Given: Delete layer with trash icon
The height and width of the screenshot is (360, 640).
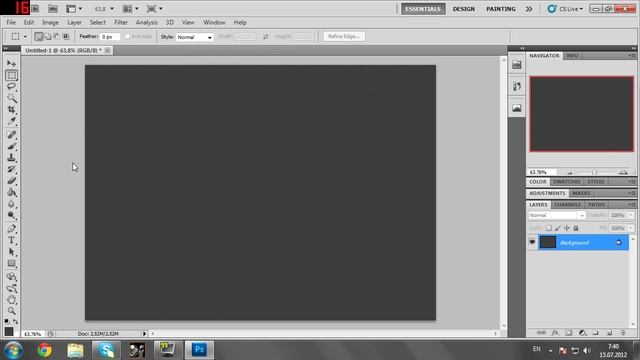Looking at the screenshot, I should 622,333.
